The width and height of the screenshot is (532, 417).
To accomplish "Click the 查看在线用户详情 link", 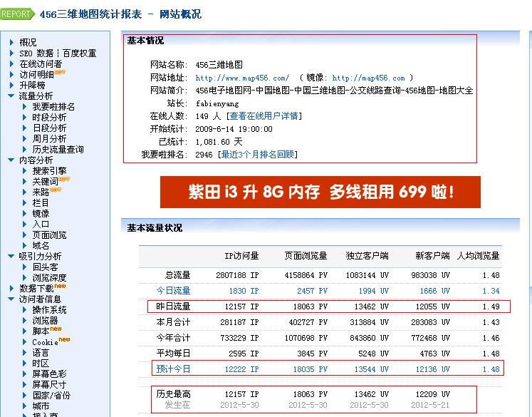I will pos(264,116).
